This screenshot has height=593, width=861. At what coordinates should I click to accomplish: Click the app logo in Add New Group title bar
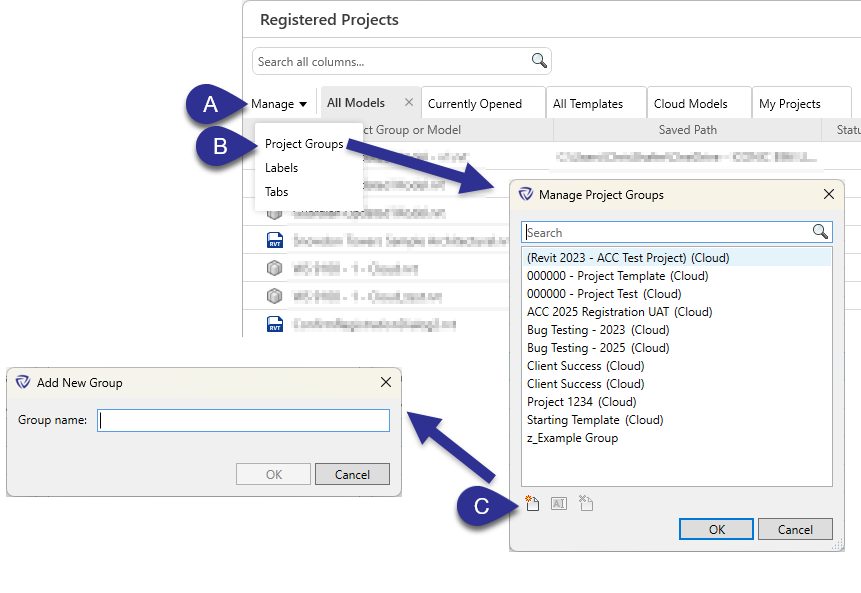click(21, 383)
